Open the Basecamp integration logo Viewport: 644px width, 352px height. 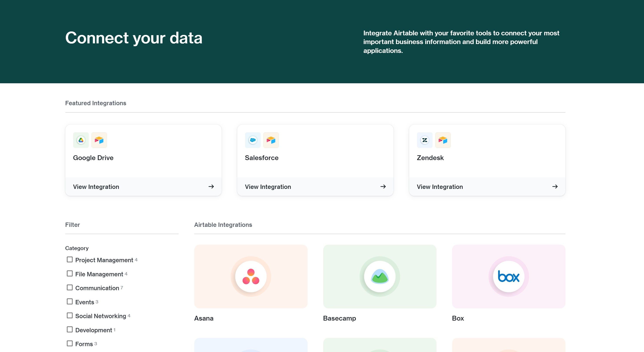pyautogui.click(x=380, y=277)
